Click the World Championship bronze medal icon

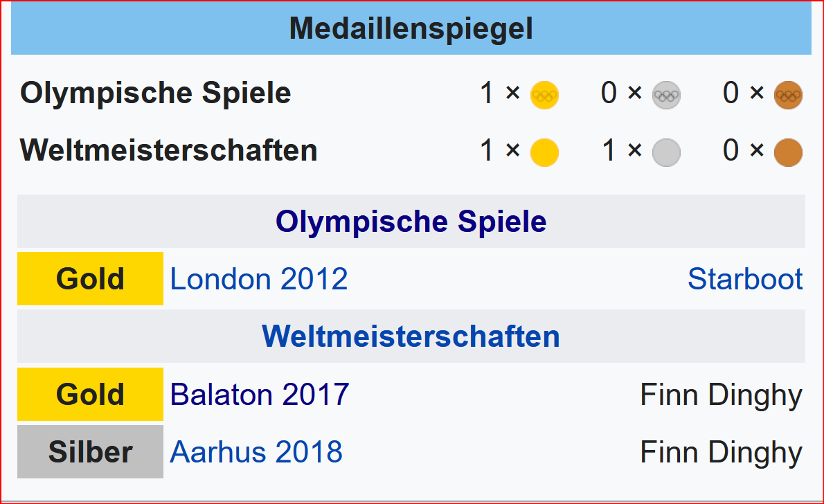[x=788, y=152]
